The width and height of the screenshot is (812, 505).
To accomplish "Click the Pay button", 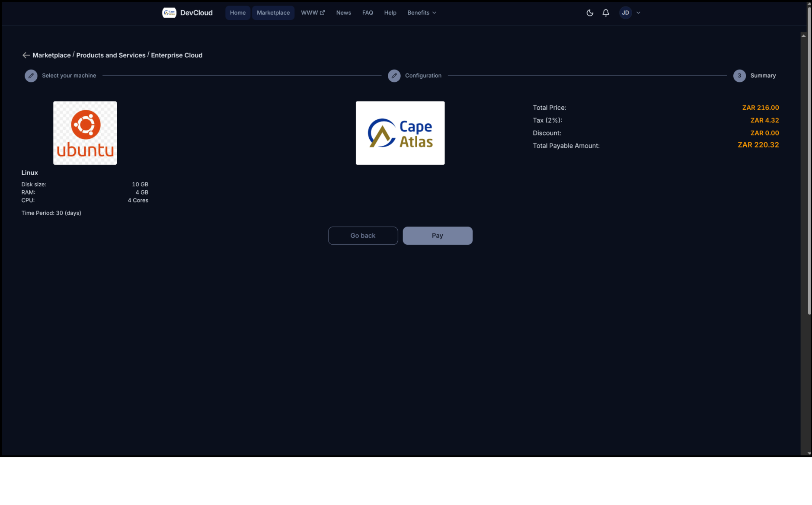I will pos(438,236).
